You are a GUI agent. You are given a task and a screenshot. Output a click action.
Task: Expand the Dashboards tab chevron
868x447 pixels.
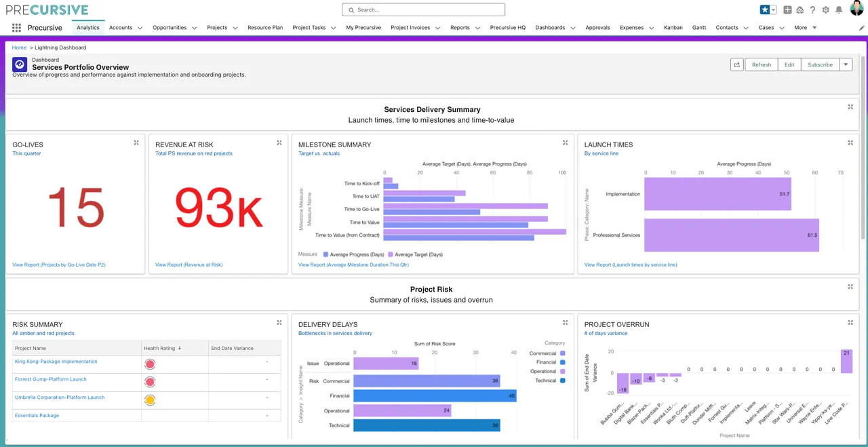coord(573,28)
